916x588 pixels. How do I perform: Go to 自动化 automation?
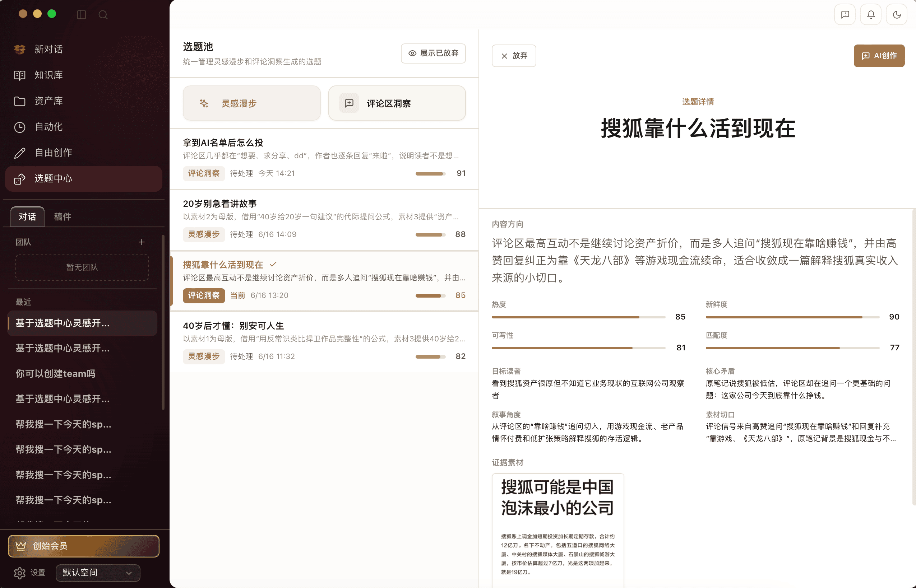point(84,127)
